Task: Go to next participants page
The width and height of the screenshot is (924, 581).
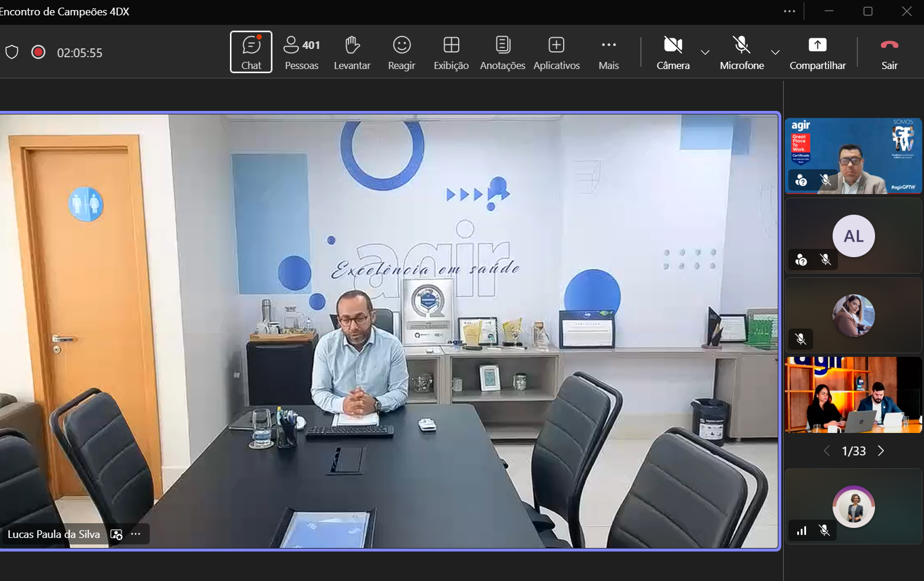Action: 881,451
